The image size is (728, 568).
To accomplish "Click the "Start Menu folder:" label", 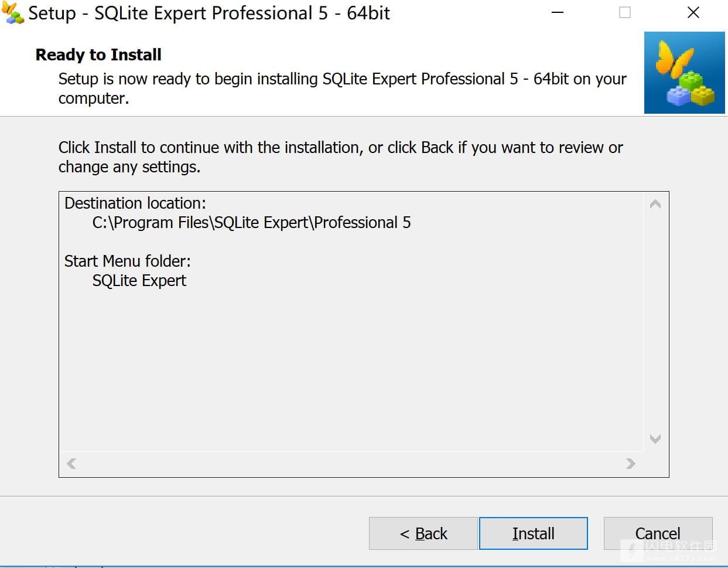I will tap(128, 261).
